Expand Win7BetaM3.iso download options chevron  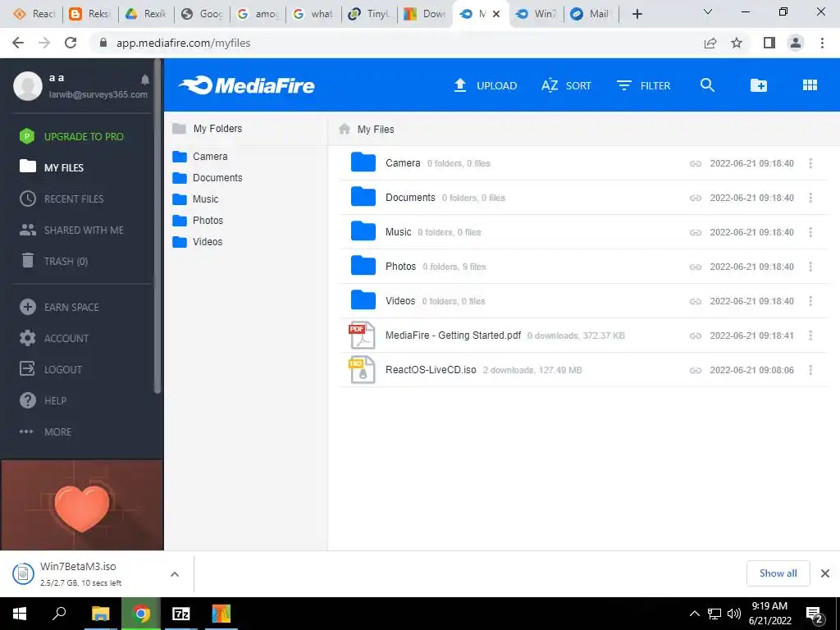175,574
